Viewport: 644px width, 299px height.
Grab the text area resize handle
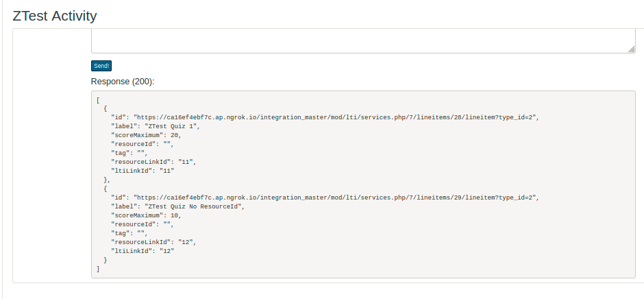click(632, 49)
